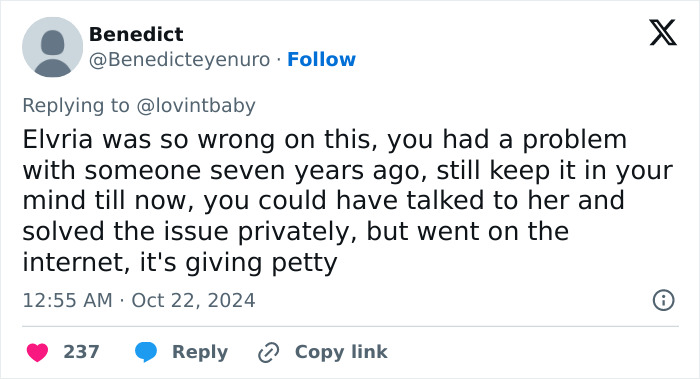Click the blue speech bubble reply icon
Viewport: 700px width, 379px height.
point(146,352)
